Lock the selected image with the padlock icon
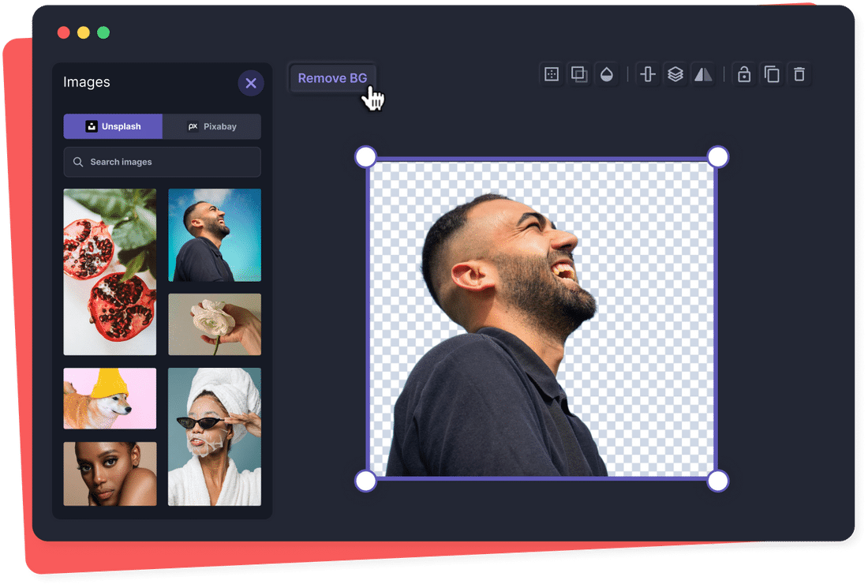 click(743, 73)
